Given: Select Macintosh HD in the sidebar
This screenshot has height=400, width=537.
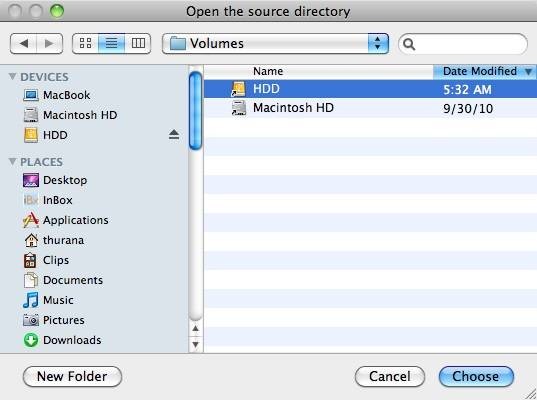Looking at the screenshot, I should [80, 115].
